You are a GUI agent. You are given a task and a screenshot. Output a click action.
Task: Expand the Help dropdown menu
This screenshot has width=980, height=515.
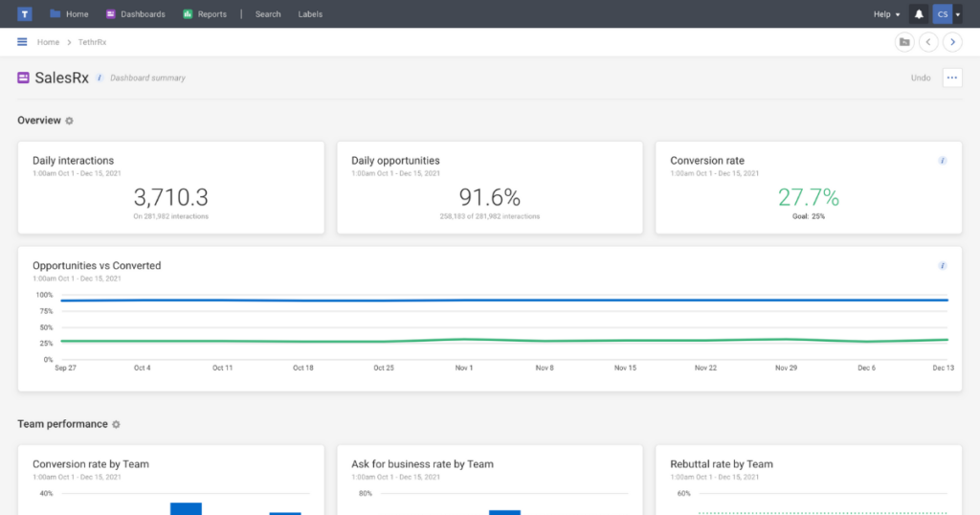point(886,14)
